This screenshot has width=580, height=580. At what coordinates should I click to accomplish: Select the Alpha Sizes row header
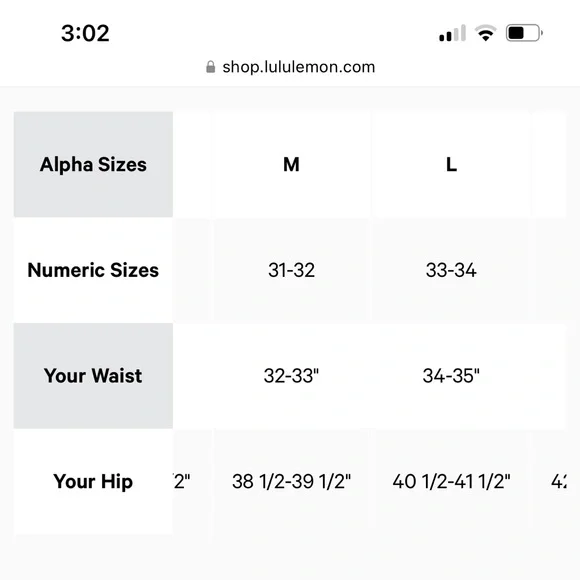[x=93, y=164]
